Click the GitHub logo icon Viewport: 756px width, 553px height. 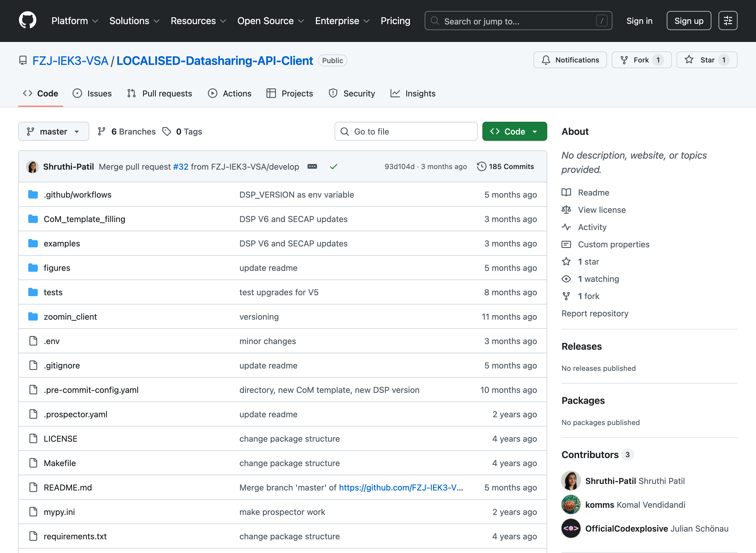tap(27, 21)
